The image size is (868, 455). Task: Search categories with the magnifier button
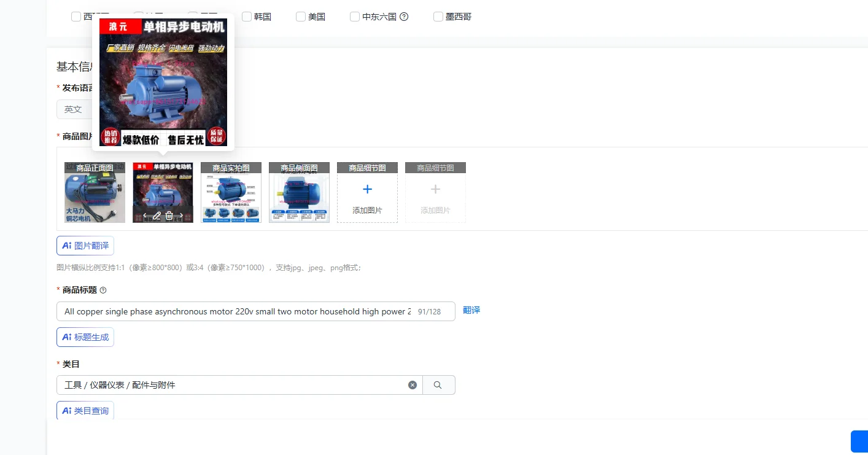tap(438, 385)
